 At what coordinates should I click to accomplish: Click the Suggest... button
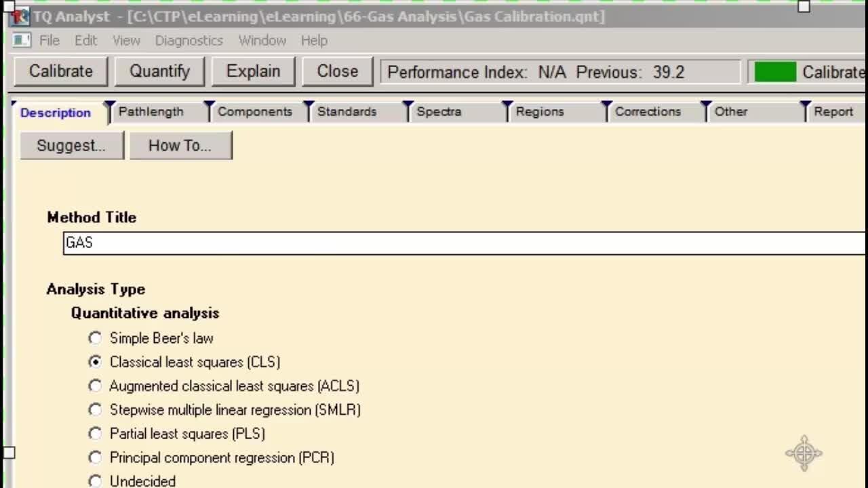click(x=71, y=146)
